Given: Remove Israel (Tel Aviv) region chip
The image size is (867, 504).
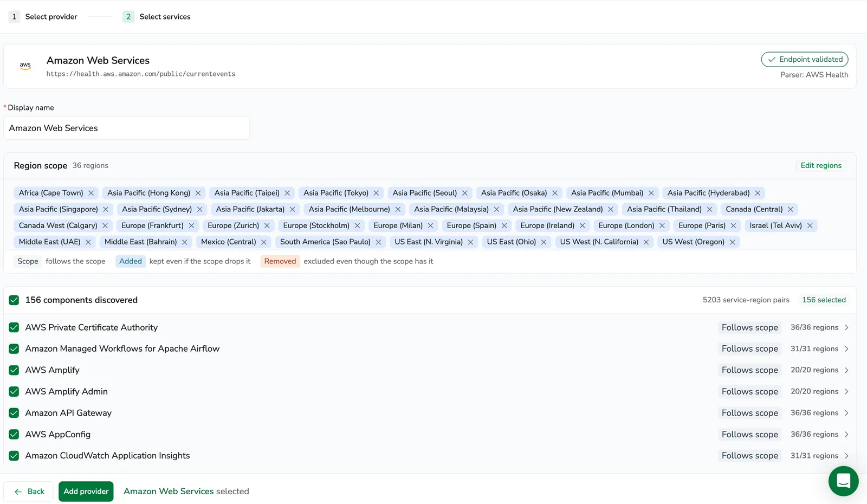Looking at the screenshot, I should tap(810, 225).
